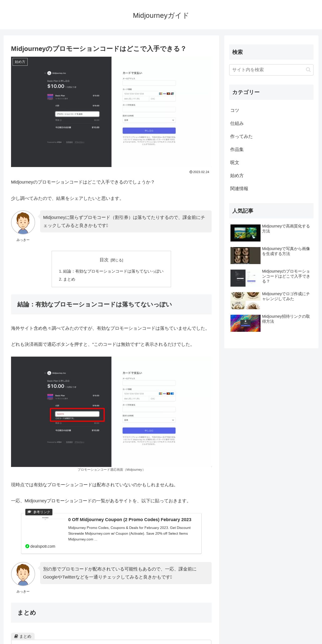
Task: Click the book icon on まとめ tab label
Action: [16, 636]
